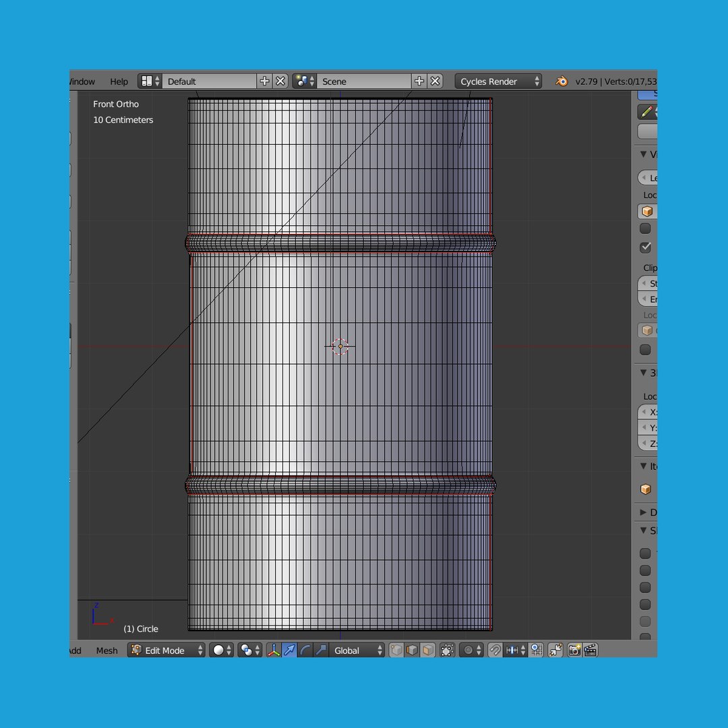
Task: Click the 3D Cursor Y location field
Action: [x=648, y=427]
